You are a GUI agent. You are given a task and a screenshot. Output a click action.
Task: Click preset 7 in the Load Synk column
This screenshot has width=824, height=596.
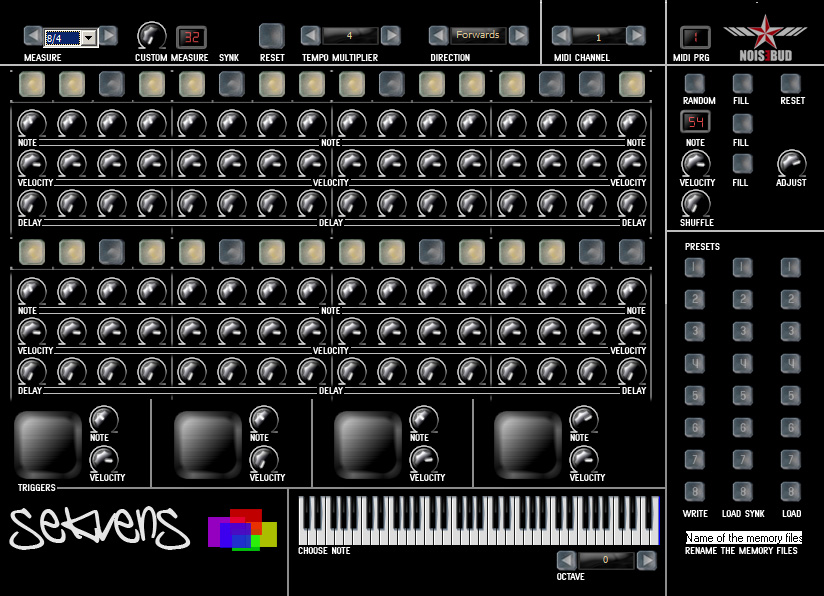coord(743,459)
